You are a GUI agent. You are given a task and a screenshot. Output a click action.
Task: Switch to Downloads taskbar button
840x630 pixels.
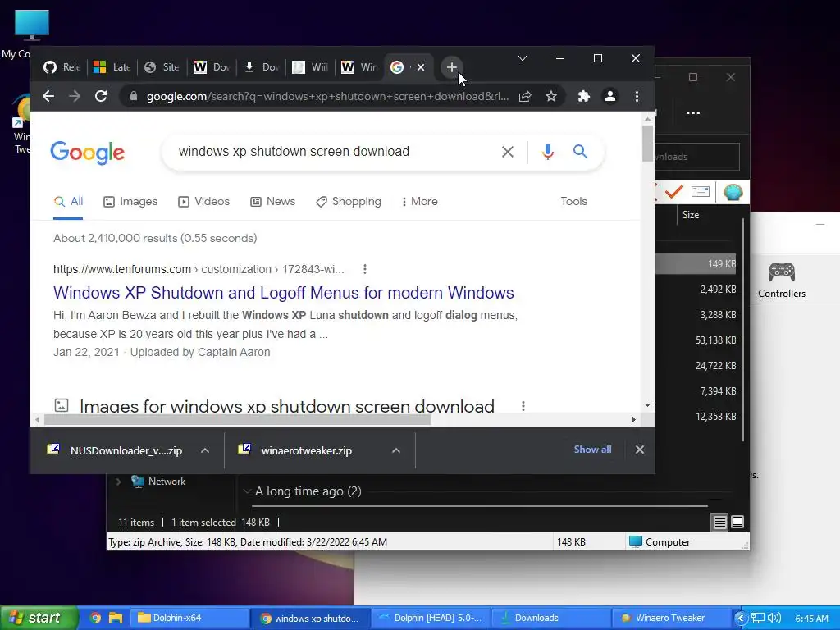[x=550, y=618]
